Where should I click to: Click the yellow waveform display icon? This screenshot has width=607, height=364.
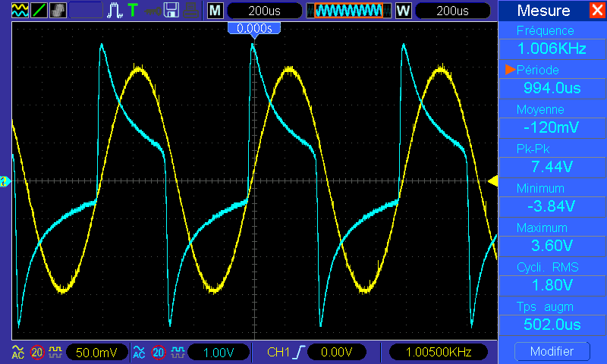click(x=19, y=11)
